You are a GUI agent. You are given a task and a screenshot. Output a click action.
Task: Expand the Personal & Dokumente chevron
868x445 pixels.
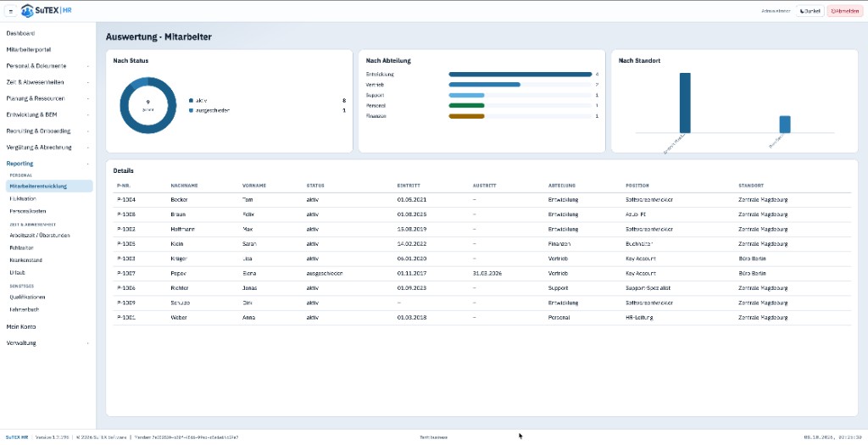coord(87,66)
